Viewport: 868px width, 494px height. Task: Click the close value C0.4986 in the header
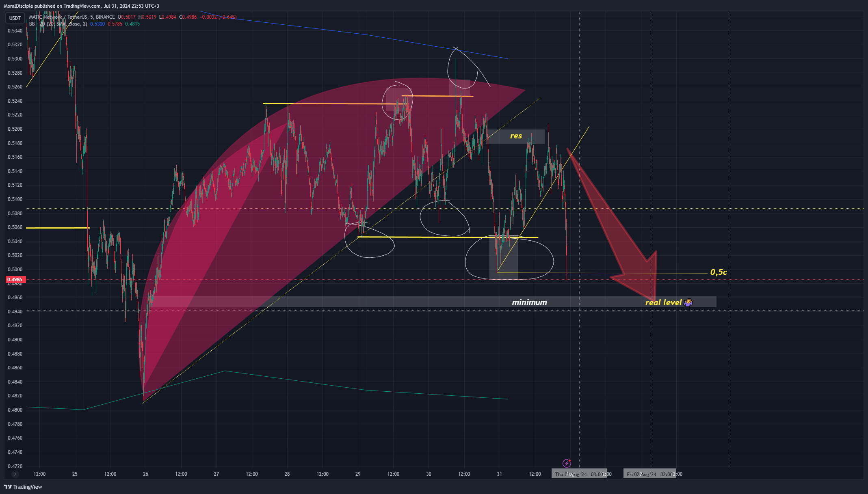click(x=188, y=17)
